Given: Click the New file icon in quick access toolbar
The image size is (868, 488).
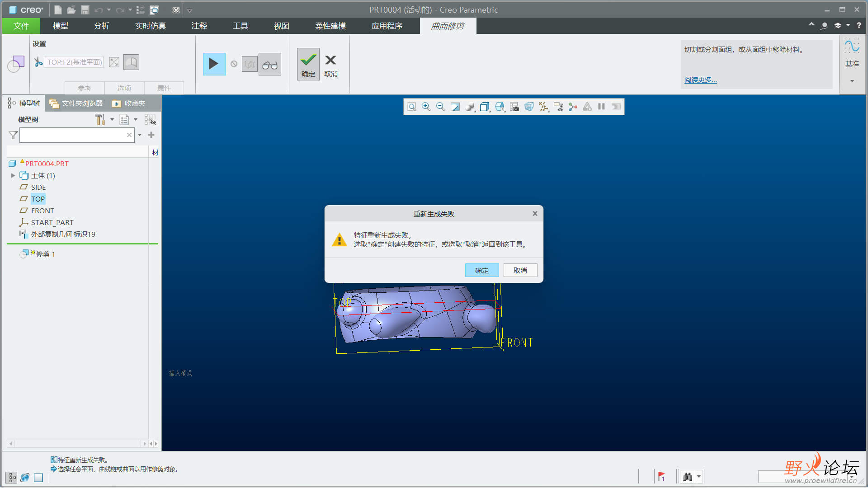Looking at the screenshot, I should pos(58,10).
